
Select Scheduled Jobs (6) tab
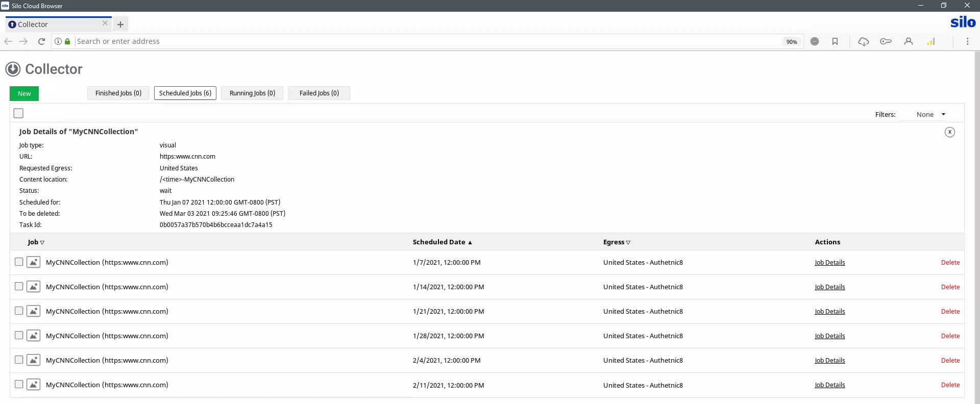coord(185,93)
